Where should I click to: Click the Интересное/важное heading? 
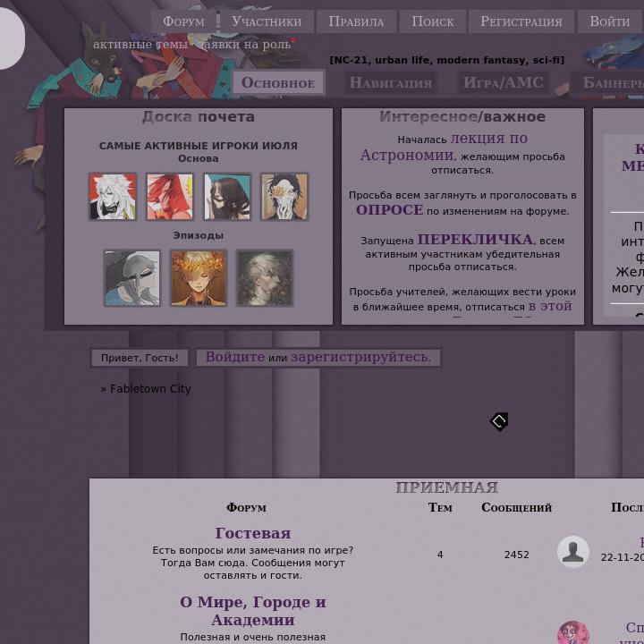pyautogui.click(x=462, y=116)
